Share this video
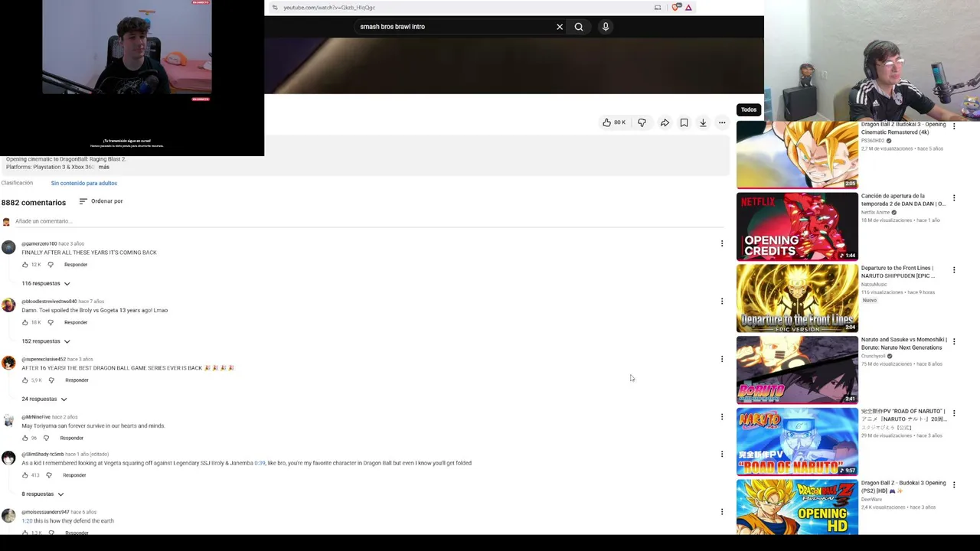The height and width of the screenshot is (551, 980). point(665,122)
